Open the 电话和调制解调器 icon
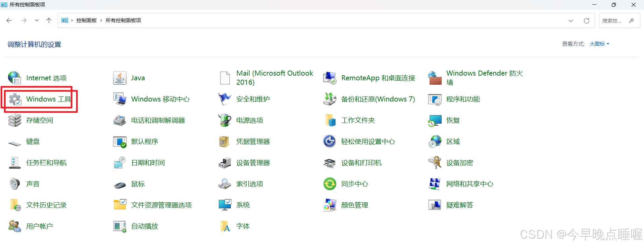 119,120
